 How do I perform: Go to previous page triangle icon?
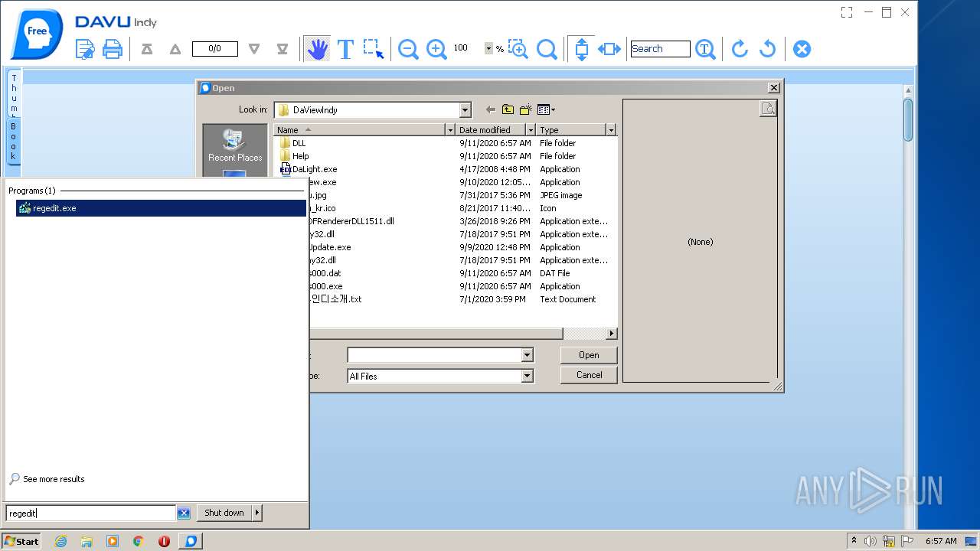coord(175,49)
